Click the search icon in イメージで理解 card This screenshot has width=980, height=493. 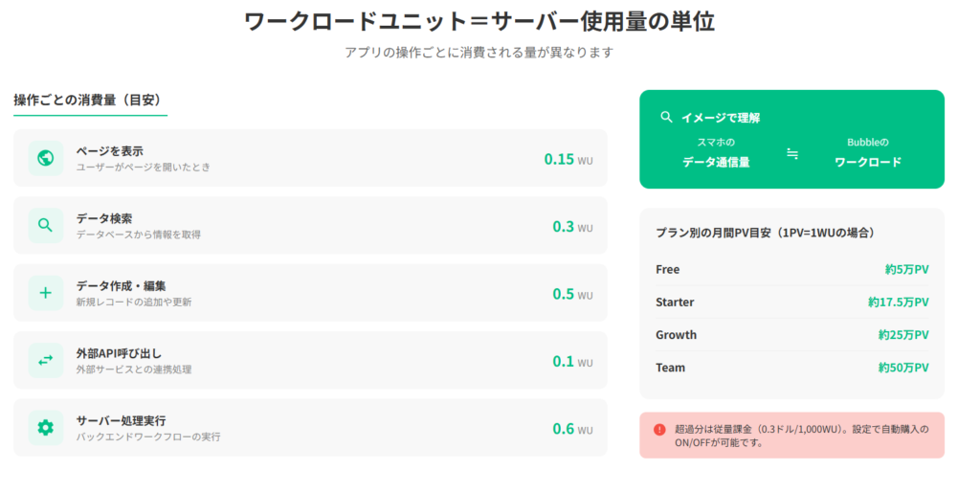coord(666,117)
